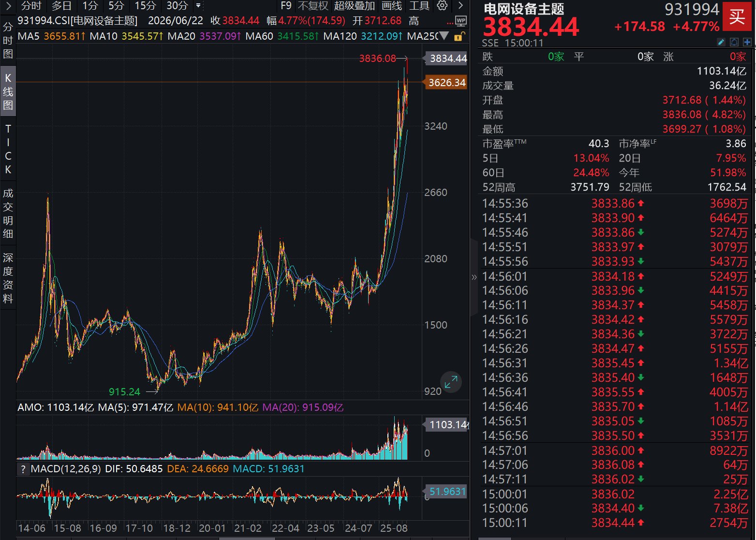Click the MACD(12,26,9) indicator name

66,469
